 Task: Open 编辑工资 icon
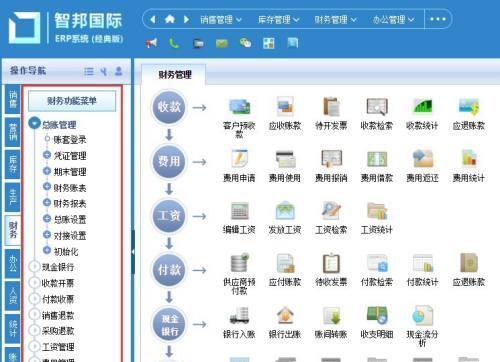[239, 211]
